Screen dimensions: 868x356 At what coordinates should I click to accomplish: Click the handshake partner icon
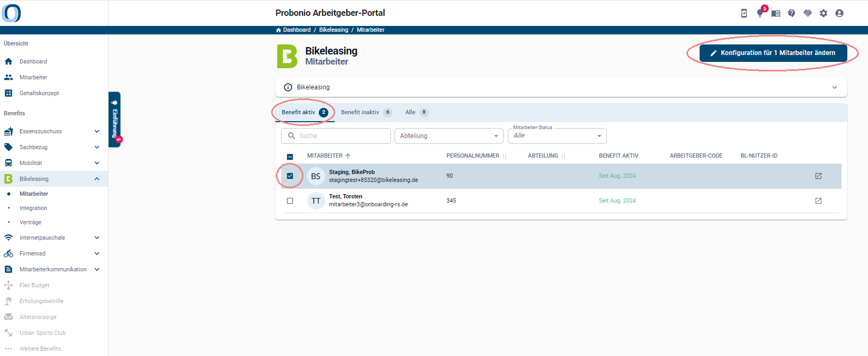click(808, 13)
